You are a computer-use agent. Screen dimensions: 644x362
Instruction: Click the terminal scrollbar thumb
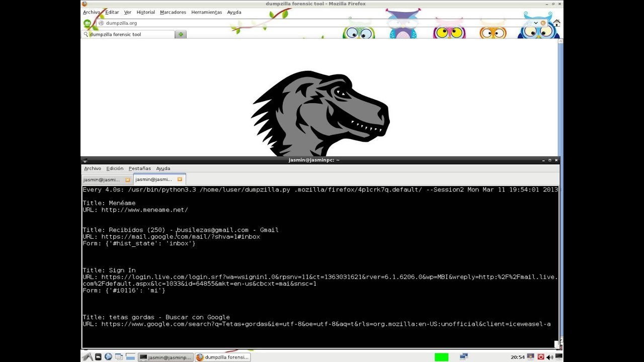[556, 344]
